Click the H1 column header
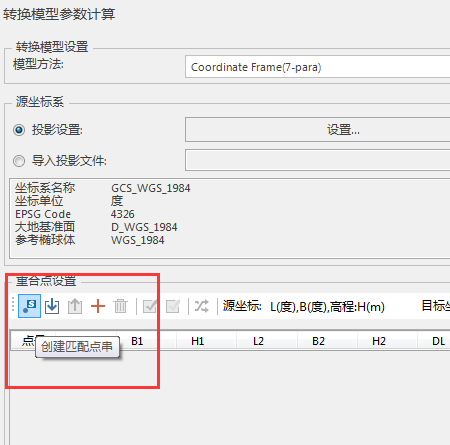Screen dimensions: 450x445 coord(197,341)
